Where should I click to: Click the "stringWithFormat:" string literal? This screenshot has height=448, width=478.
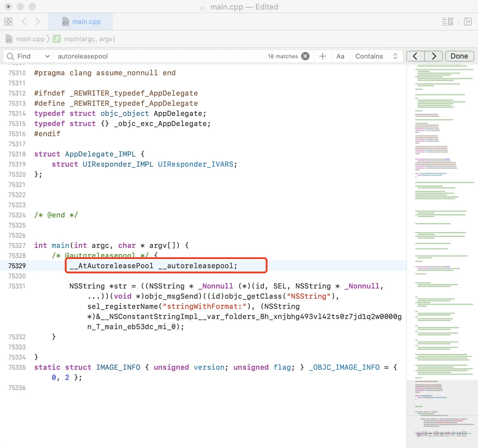pos(205,306)
